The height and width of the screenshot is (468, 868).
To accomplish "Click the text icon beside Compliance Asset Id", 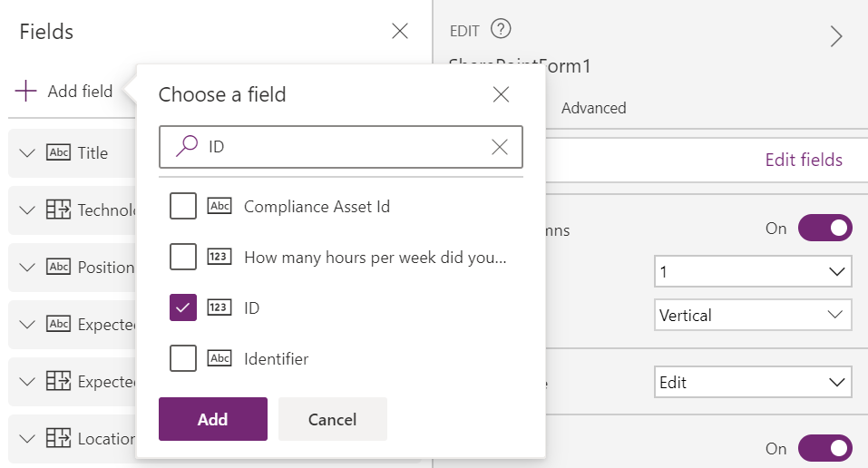I will coord(219,206).
